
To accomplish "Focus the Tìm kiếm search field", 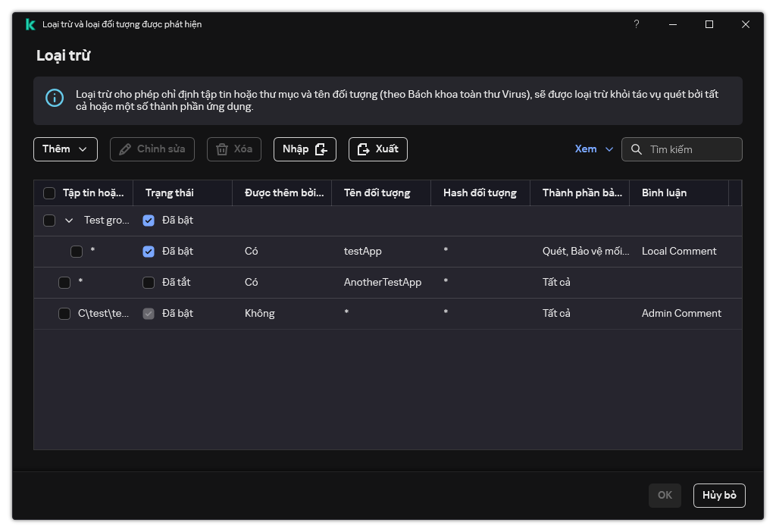I will tap(691, 149).
